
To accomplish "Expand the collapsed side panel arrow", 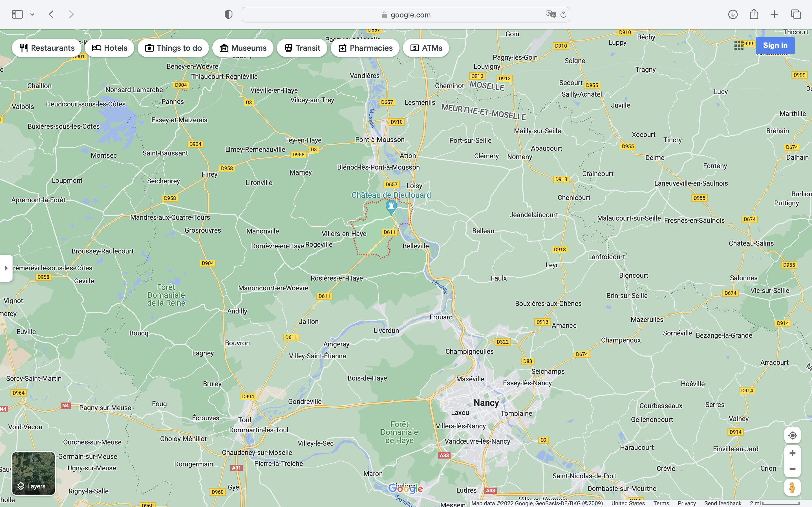I will [6, 268].
